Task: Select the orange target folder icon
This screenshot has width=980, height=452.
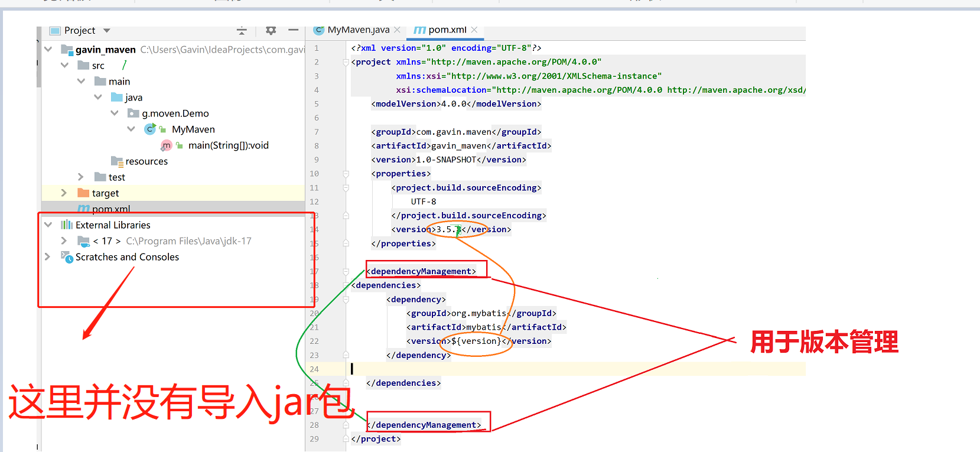Action: point(83,193)
